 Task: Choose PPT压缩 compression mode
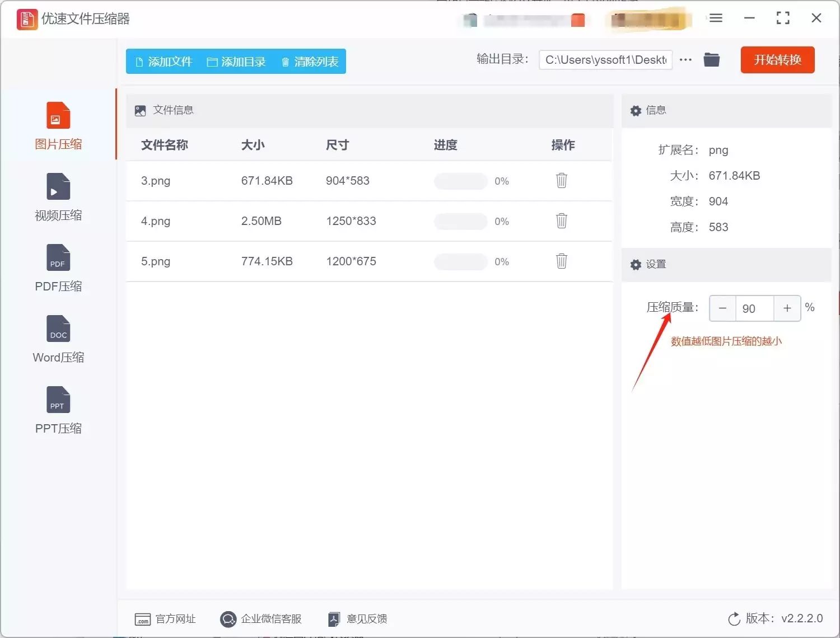[x=58, y=410]
